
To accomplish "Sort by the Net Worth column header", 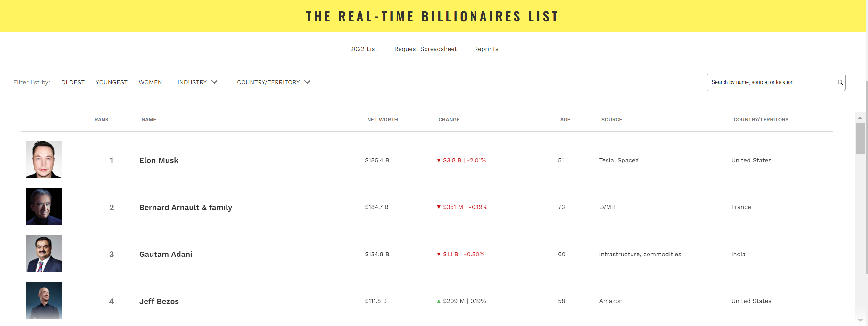I will 383,120.
